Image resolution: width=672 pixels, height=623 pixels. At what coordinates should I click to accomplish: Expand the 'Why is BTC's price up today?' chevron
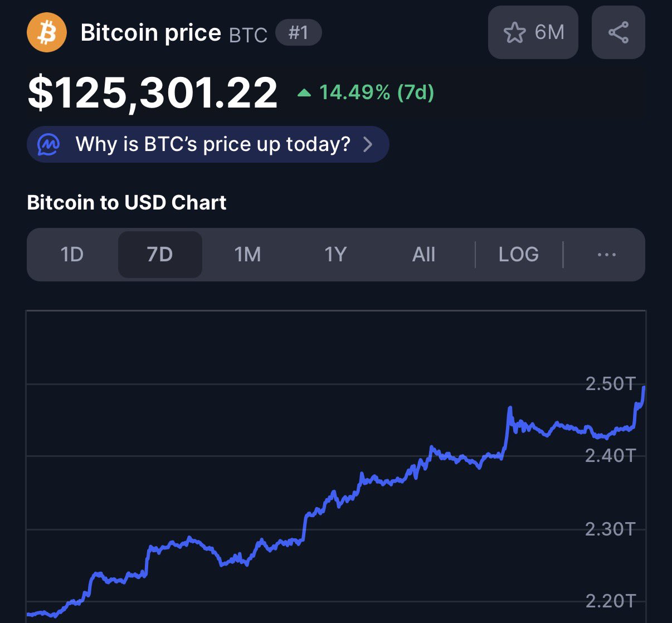coord(368,144)
